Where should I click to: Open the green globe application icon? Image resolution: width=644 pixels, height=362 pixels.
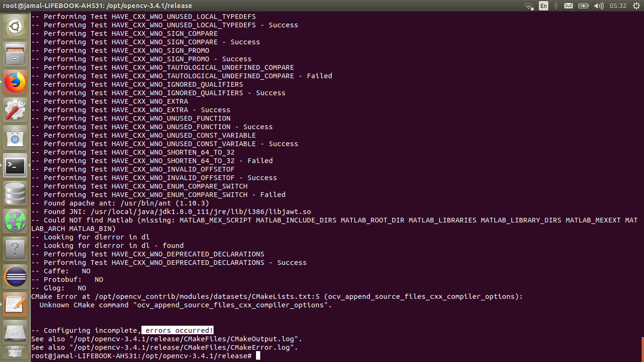pos(16,221)
